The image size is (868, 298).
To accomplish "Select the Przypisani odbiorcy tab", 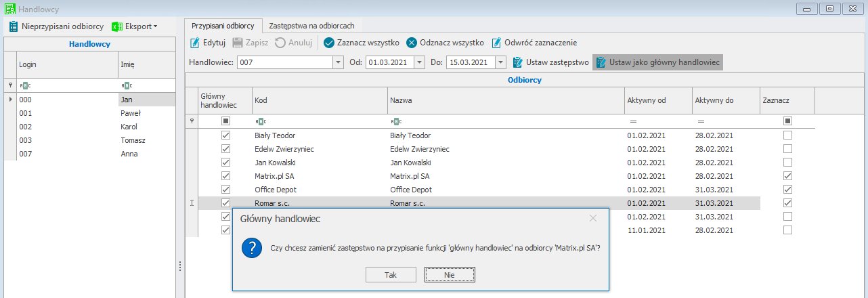I will click(223, 26).
